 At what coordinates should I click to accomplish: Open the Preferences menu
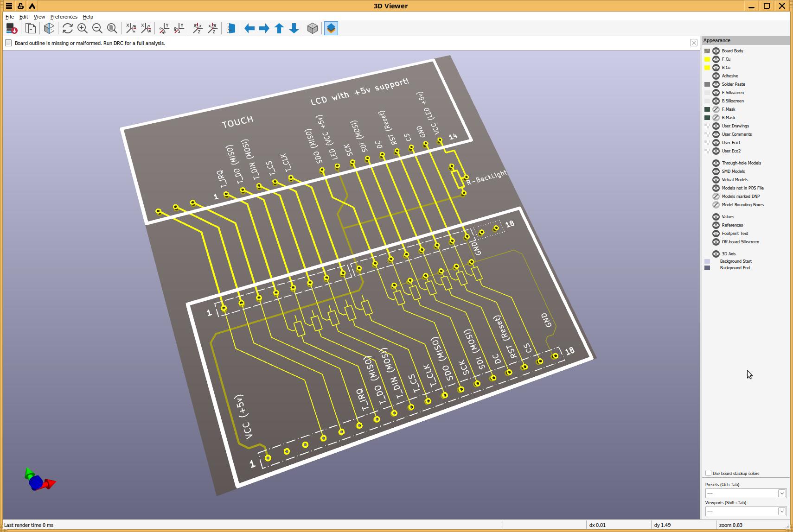[64, 17]
